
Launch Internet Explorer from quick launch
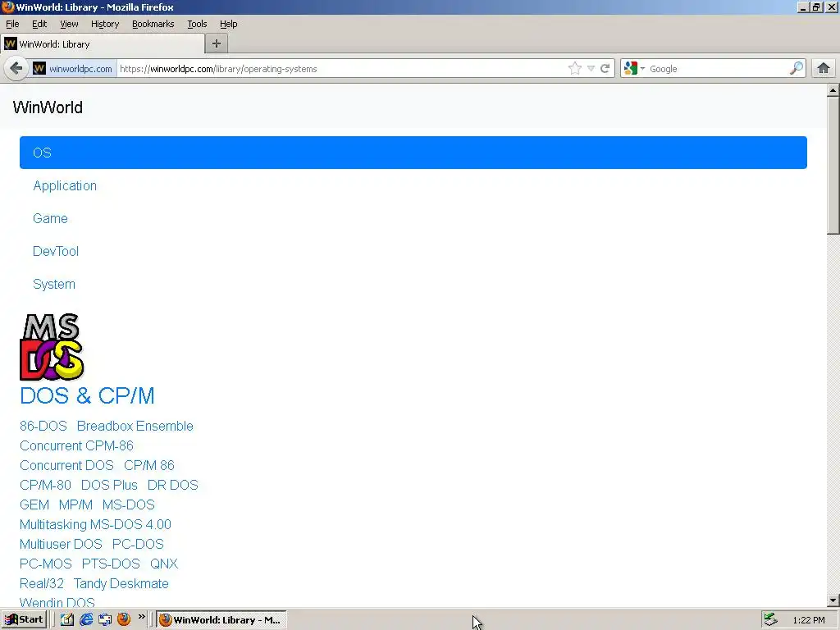(x=86, y=620)
